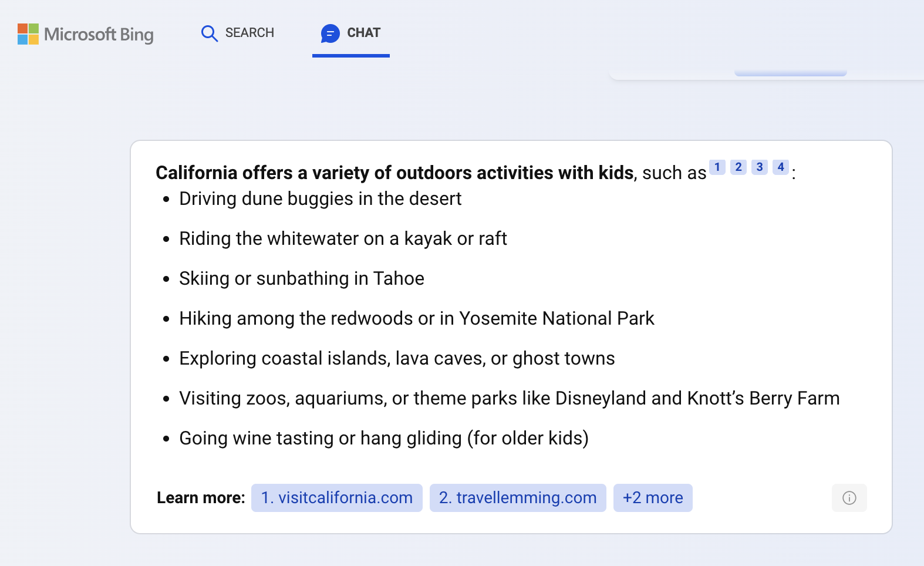
Task: Open the travellemming.com source link
Action: click(518, 497)
